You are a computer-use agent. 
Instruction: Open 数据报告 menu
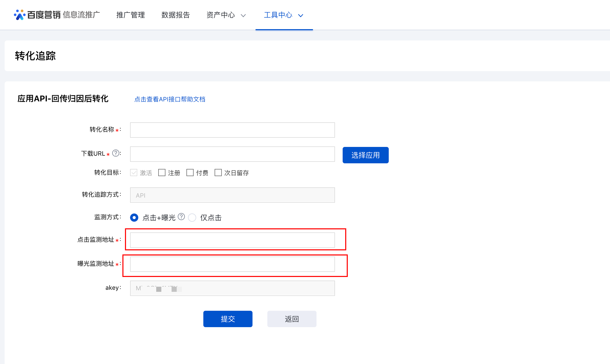pyautogui.click(x=176, y=15)
